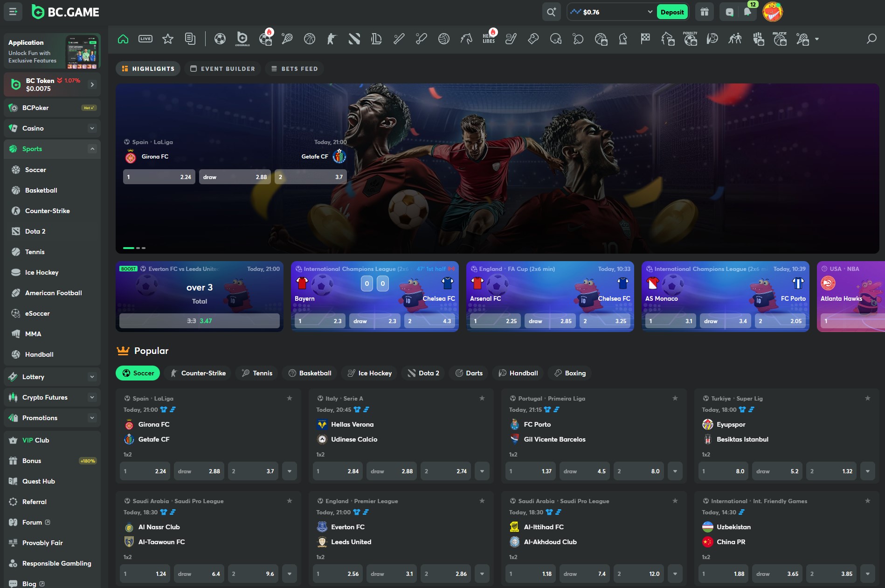Viewport: 885px width, 588px height.
Task: Open the gift box rewards icon
Action: pyautogui.click(x=705, y=12)
